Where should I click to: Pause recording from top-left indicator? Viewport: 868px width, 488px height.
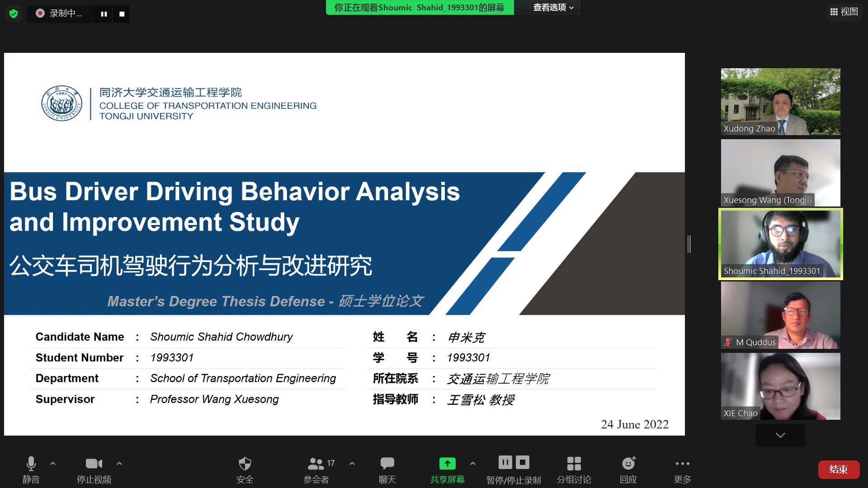104,14
